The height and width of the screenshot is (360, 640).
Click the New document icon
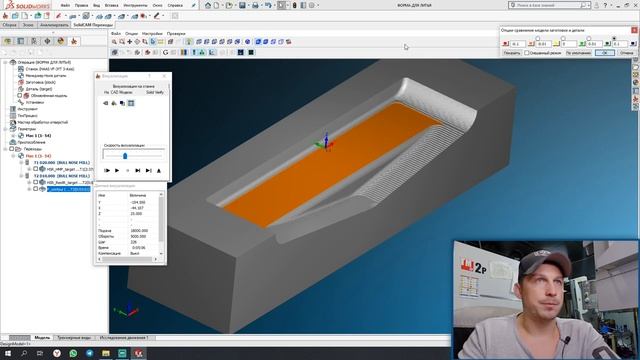(216, 5)
